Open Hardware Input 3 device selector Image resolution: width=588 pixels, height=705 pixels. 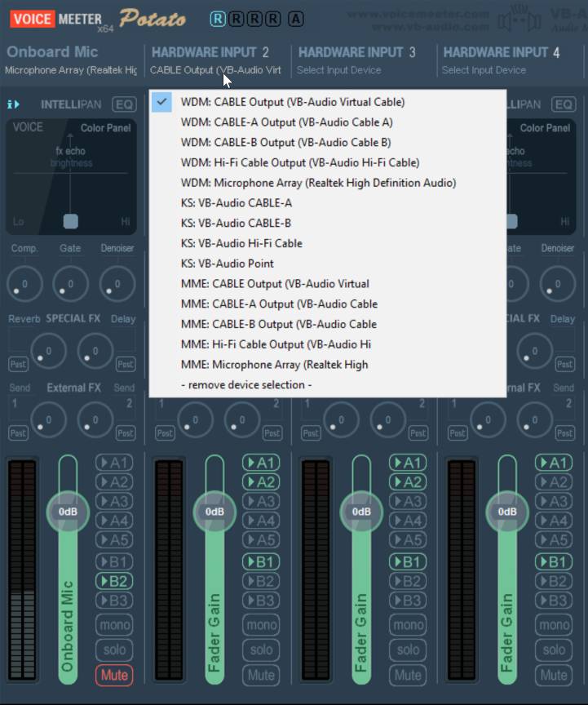338,70
